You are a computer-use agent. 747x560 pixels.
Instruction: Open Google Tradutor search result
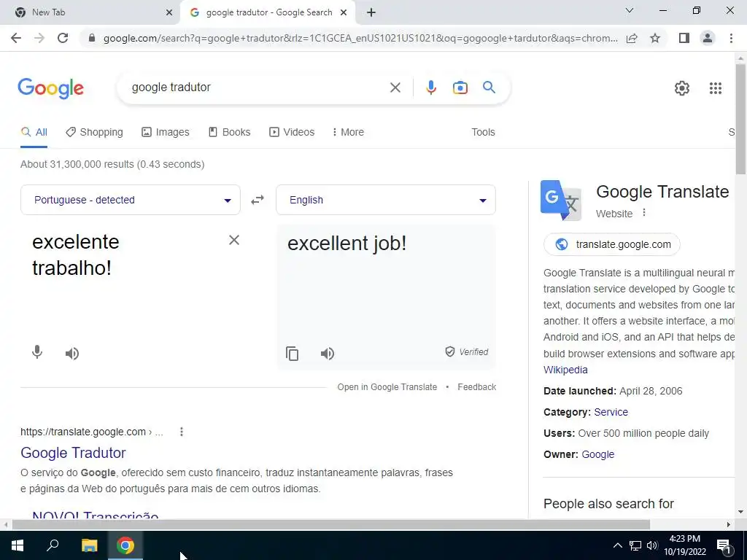pyautogui.click(x=73, y=453)
